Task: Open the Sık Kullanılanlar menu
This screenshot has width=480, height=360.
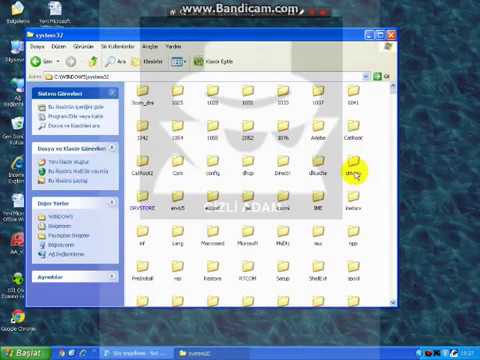Action: [118, 46]
